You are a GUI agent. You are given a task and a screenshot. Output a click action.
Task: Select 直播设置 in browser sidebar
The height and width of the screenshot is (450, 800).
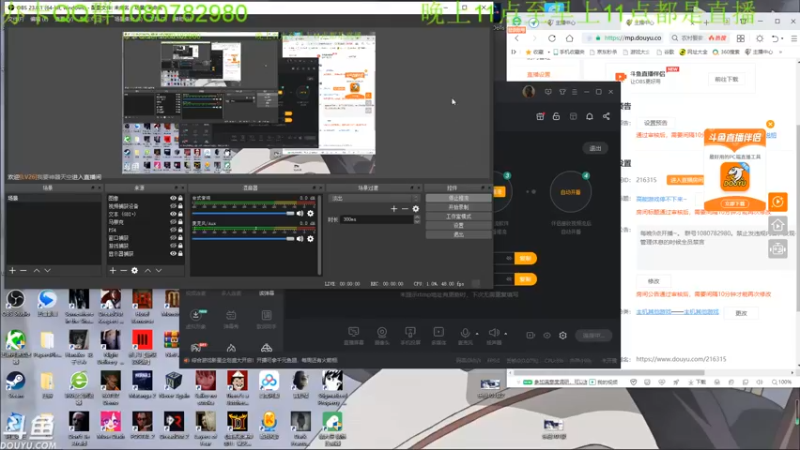point(538,74)
